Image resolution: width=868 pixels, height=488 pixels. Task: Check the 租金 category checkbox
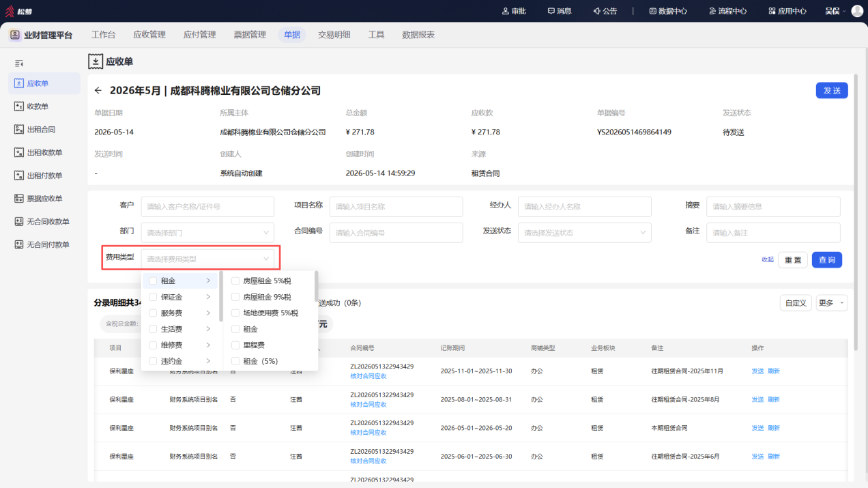coord(153,281)
